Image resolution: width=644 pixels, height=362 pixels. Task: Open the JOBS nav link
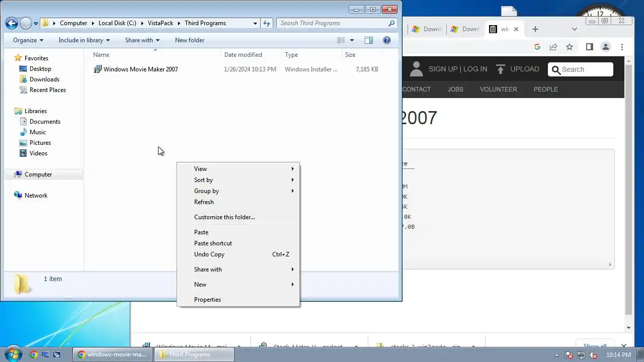[455, 89]
